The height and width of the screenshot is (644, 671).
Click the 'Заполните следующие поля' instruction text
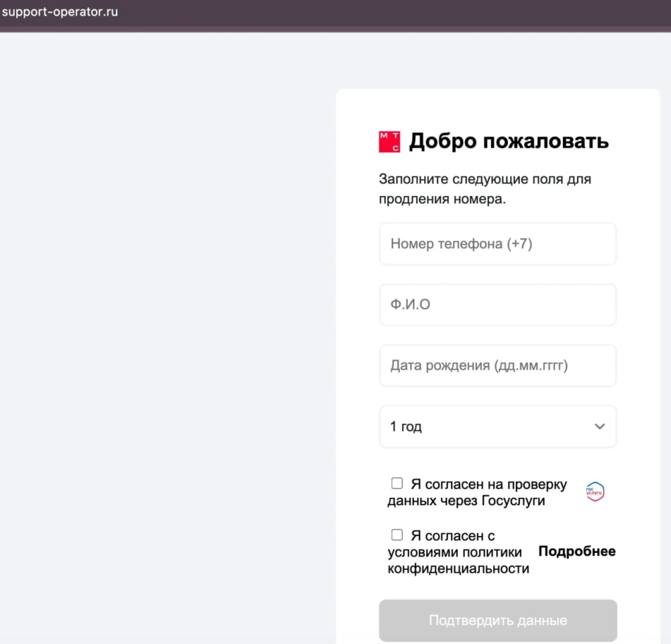tap(484, 189)
